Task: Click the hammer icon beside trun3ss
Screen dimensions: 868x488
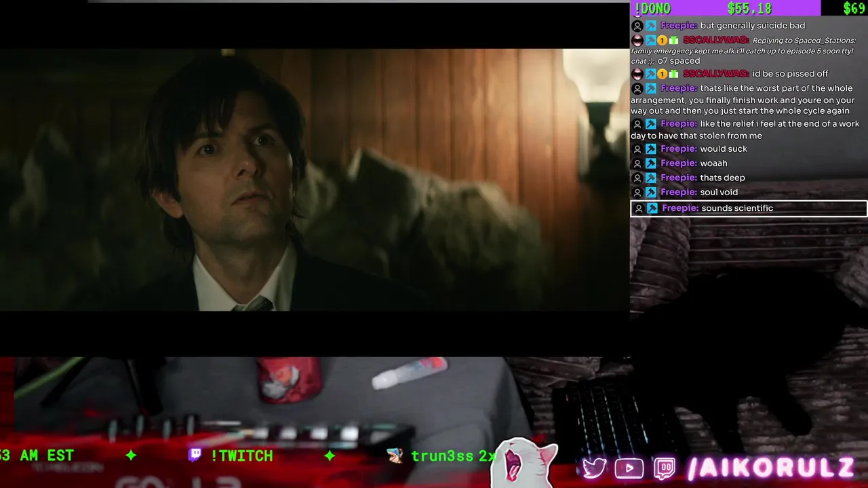Action: 395,455
